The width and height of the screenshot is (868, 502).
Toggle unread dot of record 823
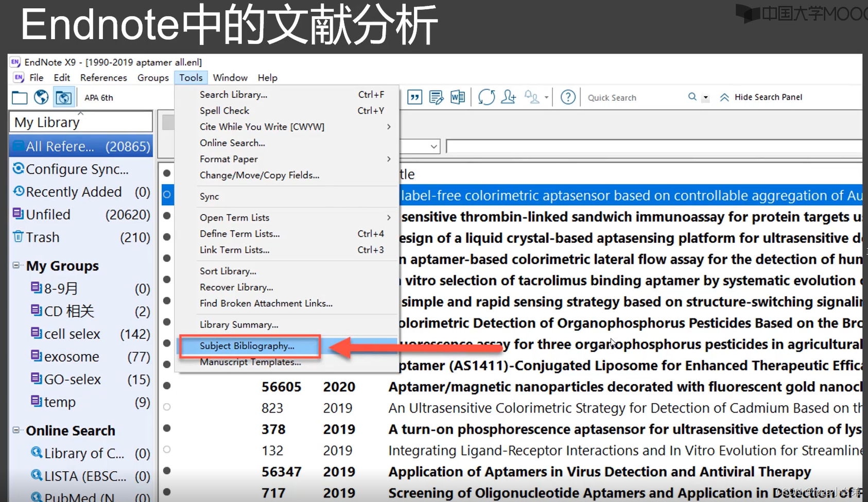167,407
